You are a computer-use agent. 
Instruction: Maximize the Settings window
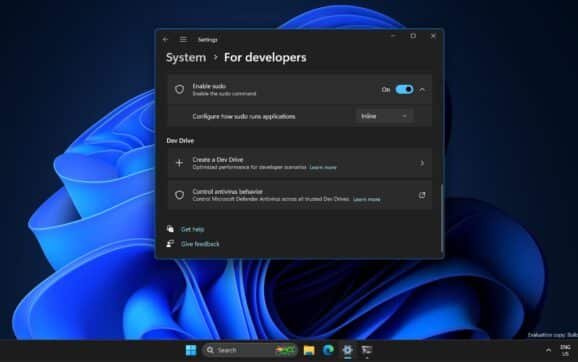413,36
